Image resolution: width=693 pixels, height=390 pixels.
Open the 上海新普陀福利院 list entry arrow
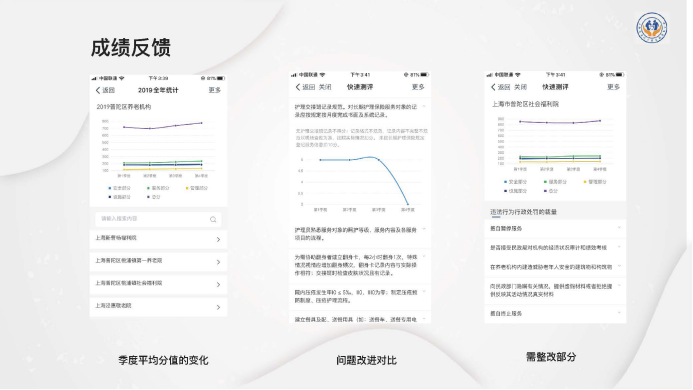click(x=218, y=239)
